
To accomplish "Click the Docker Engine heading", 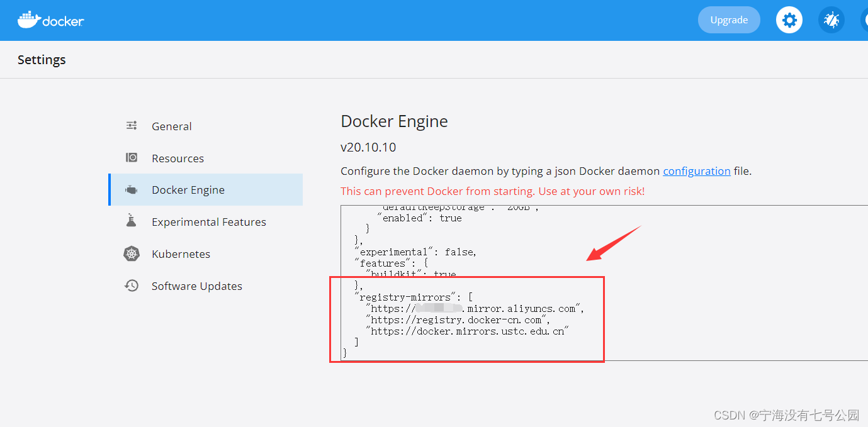I will point(394,121).
